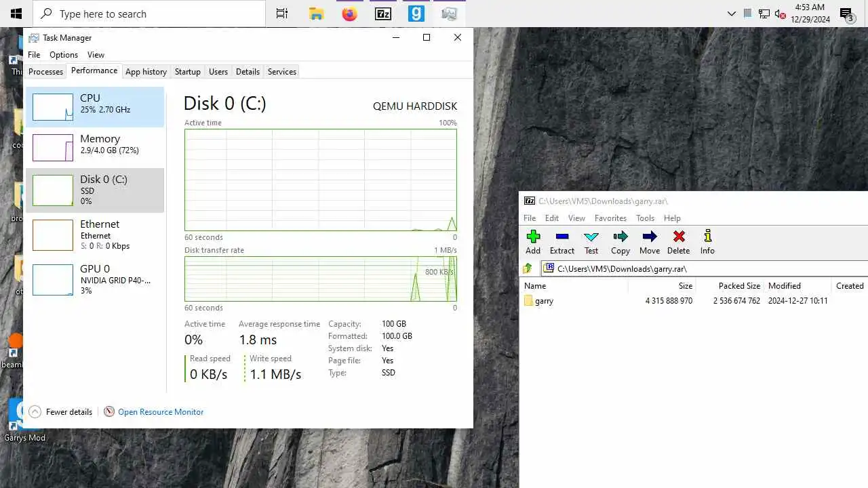Viewport: 868px width, 488px height.
Task: Show hidden system tray icons
Action: tap(731, 14)
